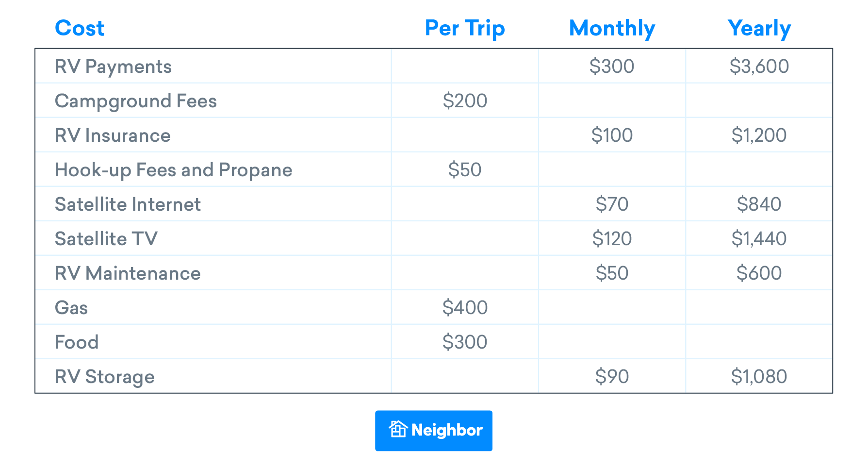Select the Satellite Internet row label
This screenshot has width=868, height=469.
128,204
